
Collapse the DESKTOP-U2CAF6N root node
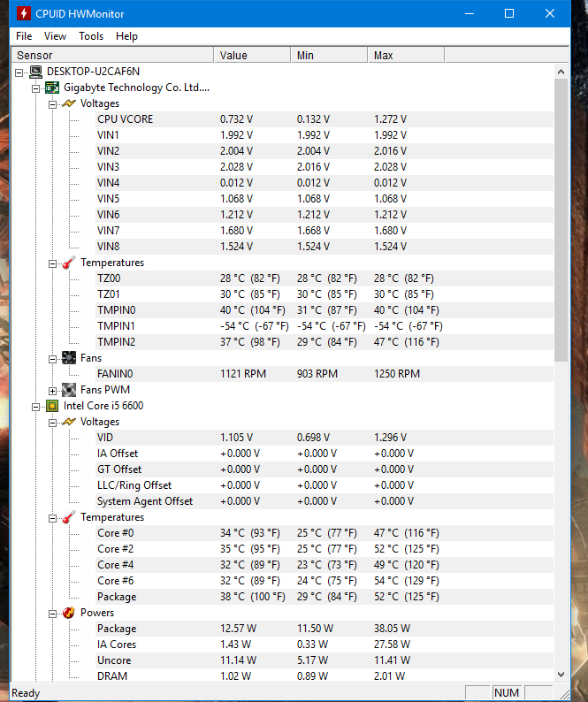coord(19,72)
